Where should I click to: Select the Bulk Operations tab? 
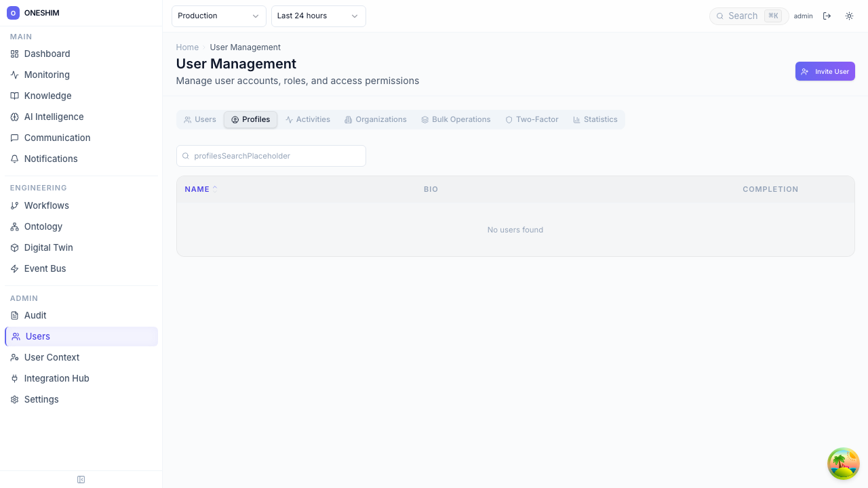pos(455,119)
